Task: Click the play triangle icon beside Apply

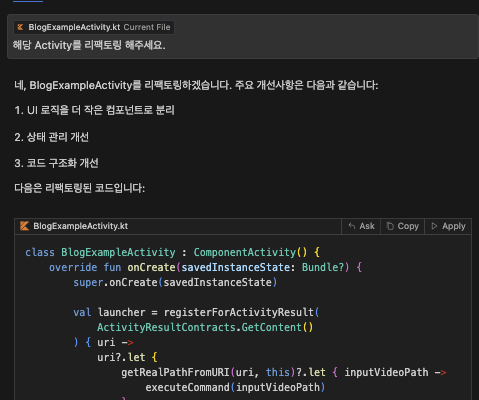Action: [x=434, y=226]
